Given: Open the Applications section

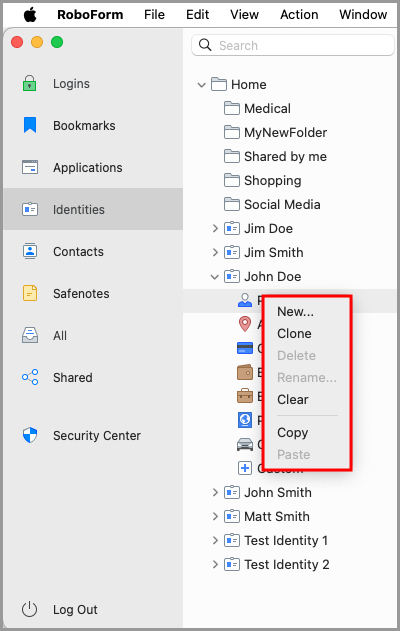Looking at the screenshot, I should [93, 167].
